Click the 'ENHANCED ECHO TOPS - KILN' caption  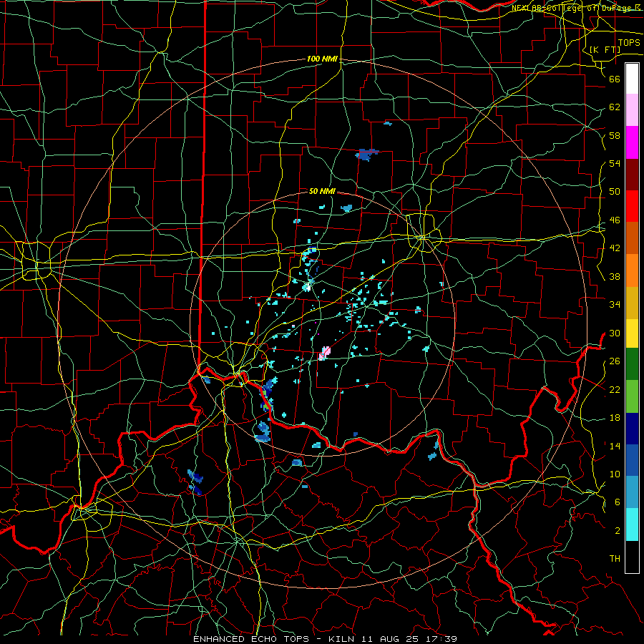coord(275,639)
